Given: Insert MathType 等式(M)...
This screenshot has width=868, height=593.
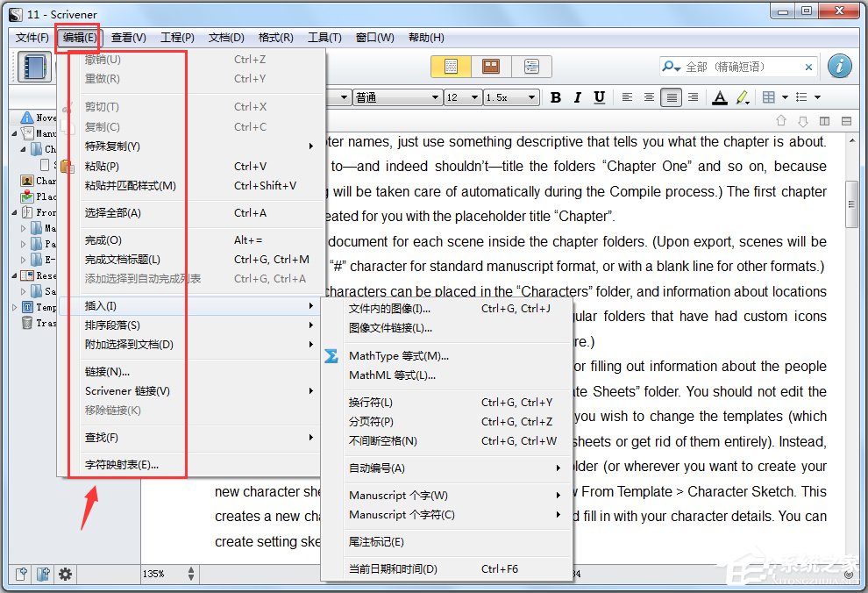Looking at the screenshot, I should [447, 355].
